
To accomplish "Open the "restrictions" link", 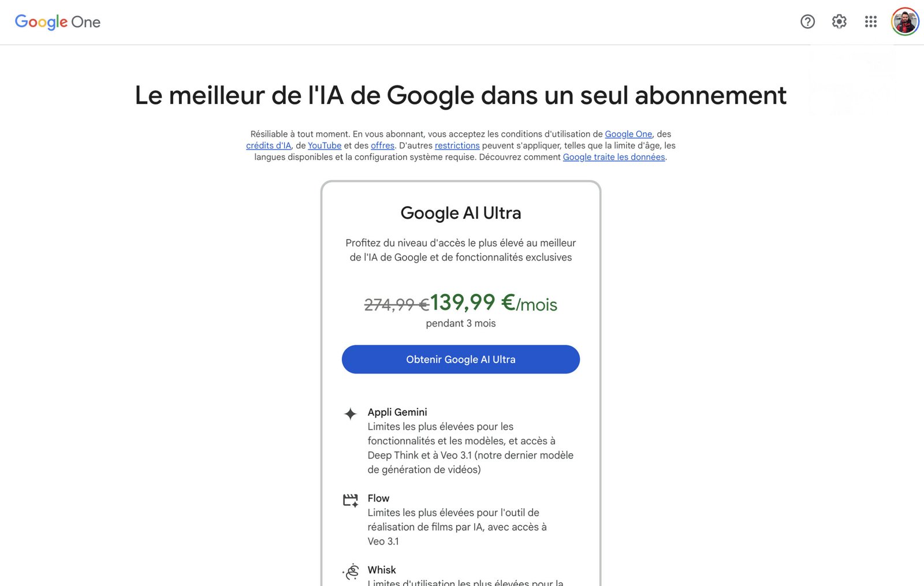I will point(457,145).
